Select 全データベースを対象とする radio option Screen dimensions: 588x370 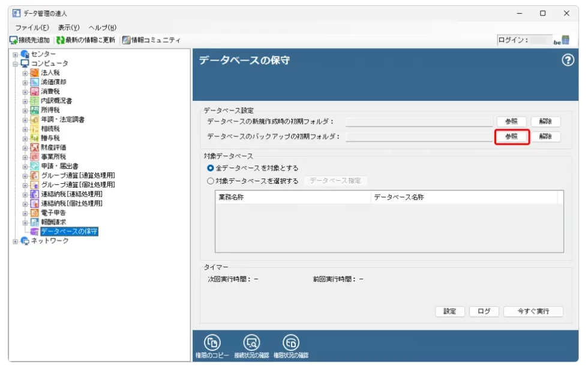tap(211, 168)
